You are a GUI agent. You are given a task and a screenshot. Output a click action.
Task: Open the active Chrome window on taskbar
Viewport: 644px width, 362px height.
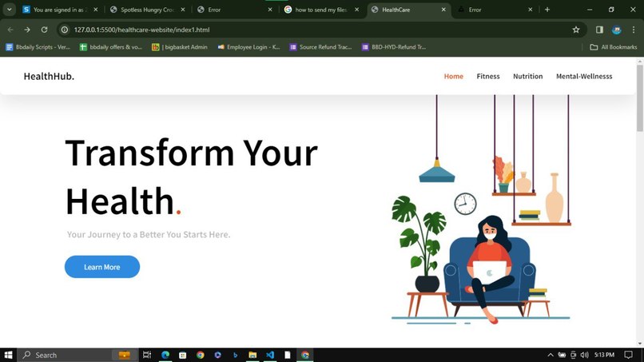click(304, 355)
